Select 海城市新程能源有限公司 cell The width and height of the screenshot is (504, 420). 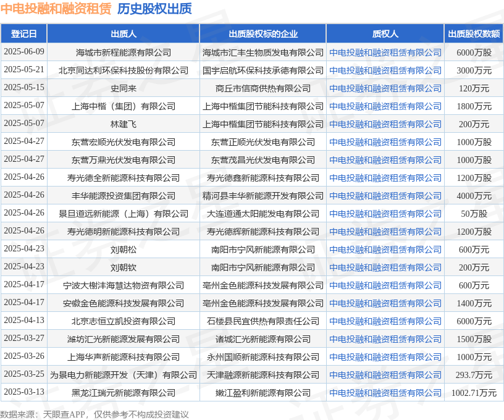(124, 52)
